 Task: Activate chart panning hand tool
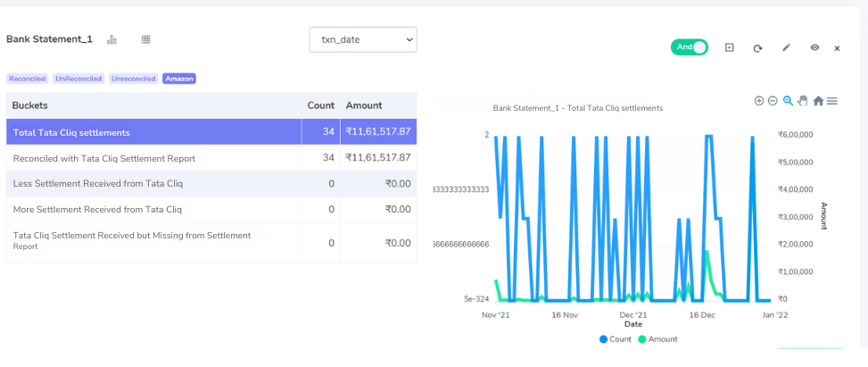803,101
